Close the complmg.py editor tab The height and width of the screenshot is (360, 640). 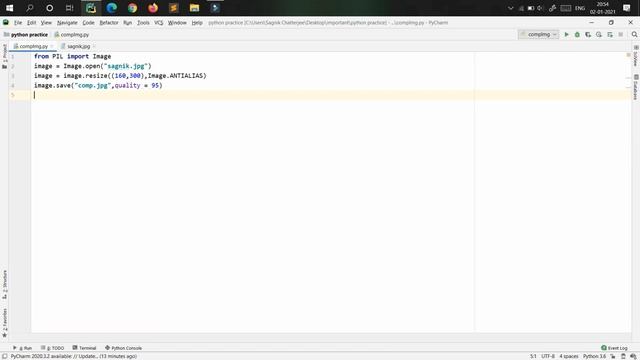pos(52,47)
